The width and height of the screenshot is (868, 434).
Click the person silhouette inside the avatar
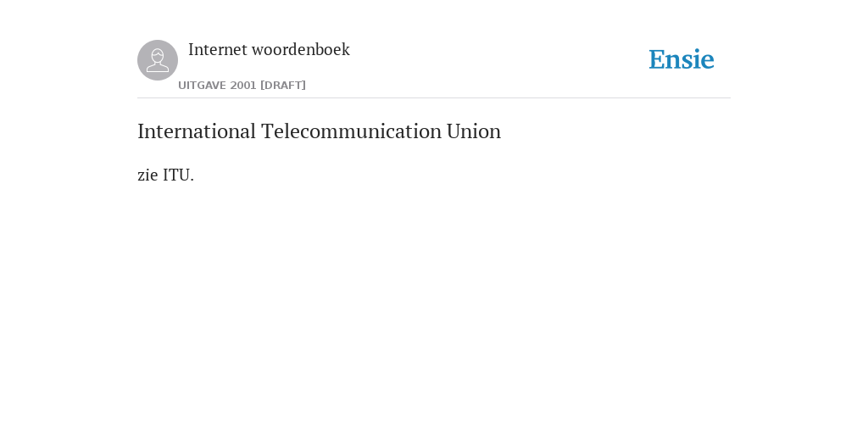tap(158, 60)
